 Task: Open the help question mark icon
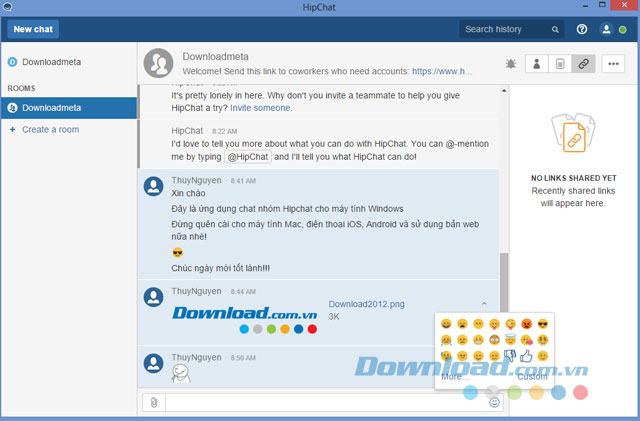pyautogui.click(x=582, y=29)
